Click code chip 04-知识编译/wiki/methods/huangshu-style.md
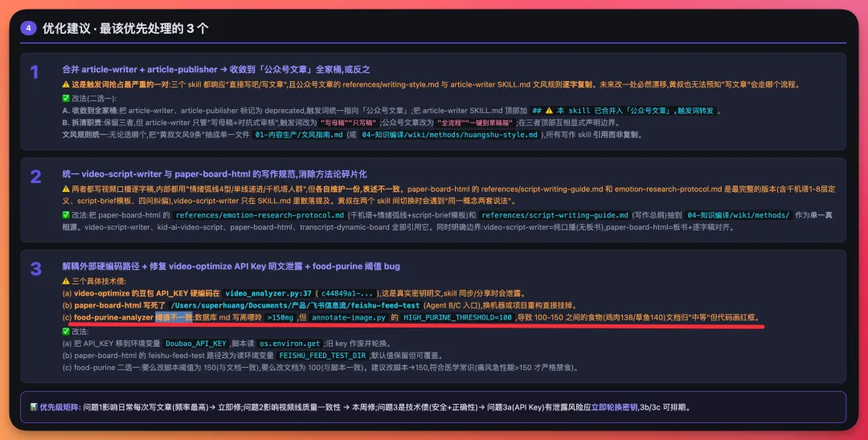 (x=449, y=135)
